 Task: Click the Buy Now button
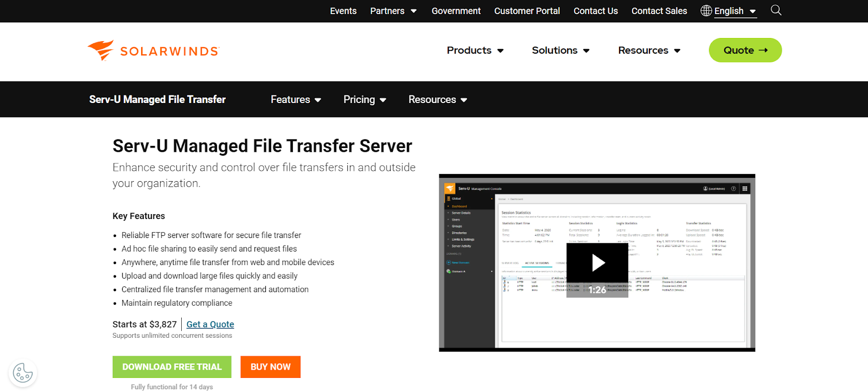tap(271, 367)
